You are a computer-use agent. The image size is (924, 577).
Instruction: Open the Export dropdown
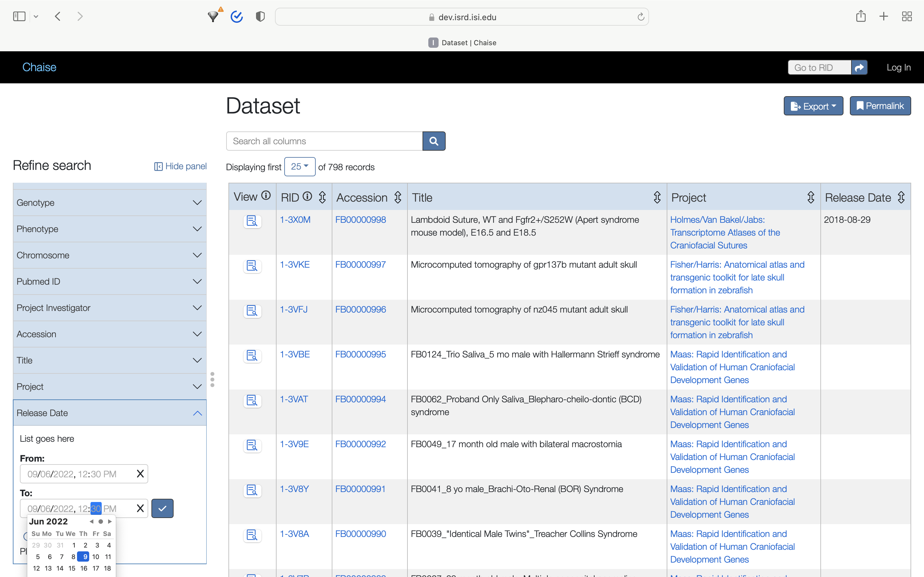click(x=813, y=106)
